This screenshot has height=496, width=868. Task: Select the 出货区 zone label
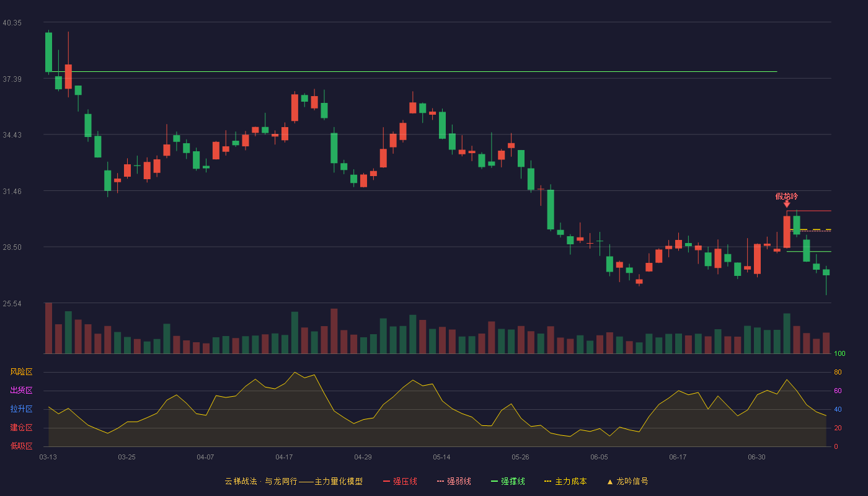pyautogui.click(x=21, y=391)
